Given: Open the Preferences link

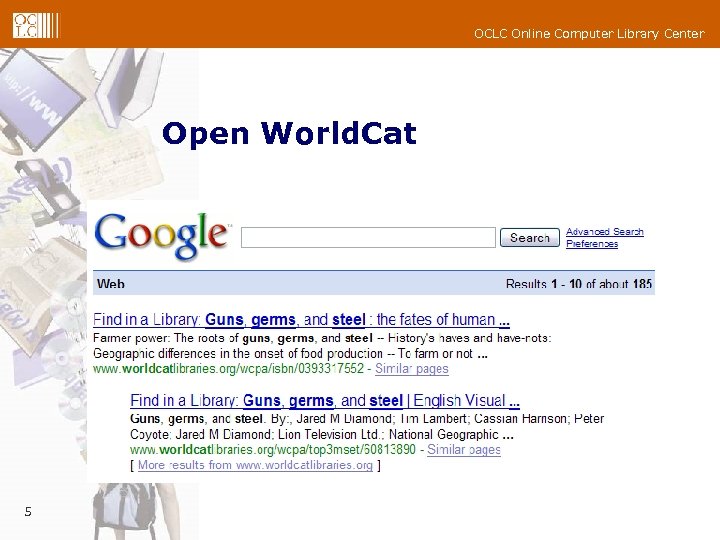Looking at the screenshot, I should (592, 243).
